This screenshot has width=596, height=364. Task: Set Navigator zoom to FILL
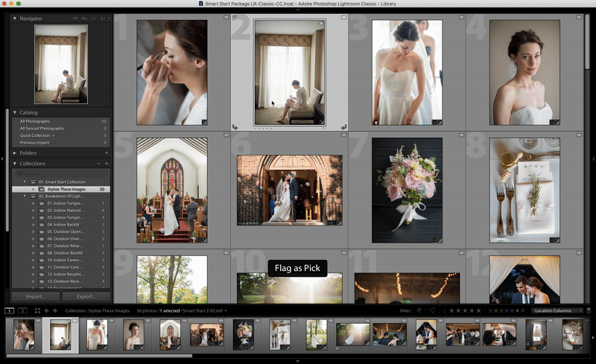click(83, 17)
